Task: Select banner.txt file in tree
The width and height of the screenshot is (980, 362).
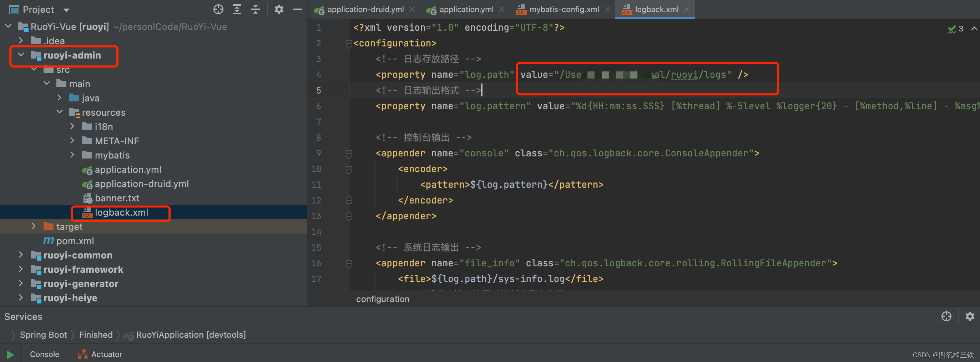Action: click(117, 198)
